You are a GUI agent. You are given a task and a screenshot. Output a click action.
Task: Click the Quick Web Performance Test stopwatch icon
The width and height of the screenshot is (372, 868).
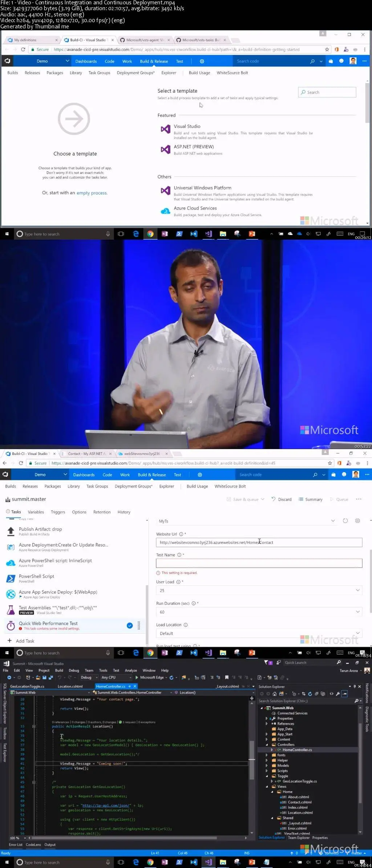tap(11, 625)
